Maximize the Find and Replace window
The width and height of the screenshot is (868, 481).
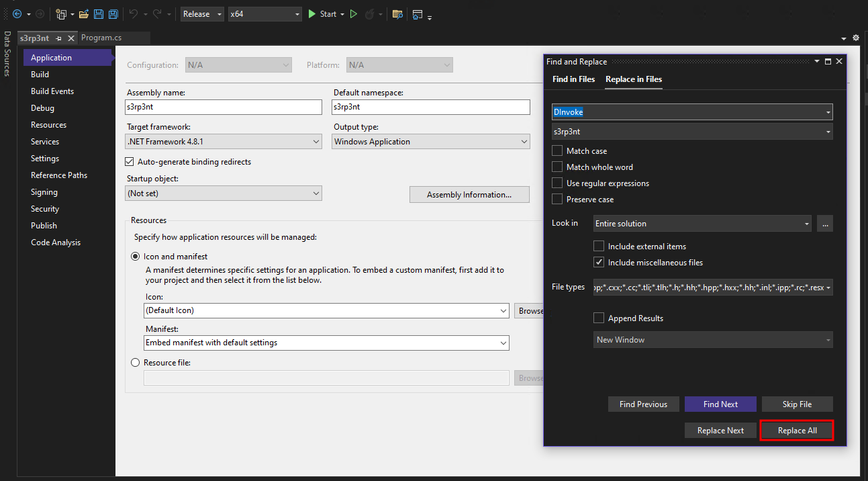tap(828, 61)
